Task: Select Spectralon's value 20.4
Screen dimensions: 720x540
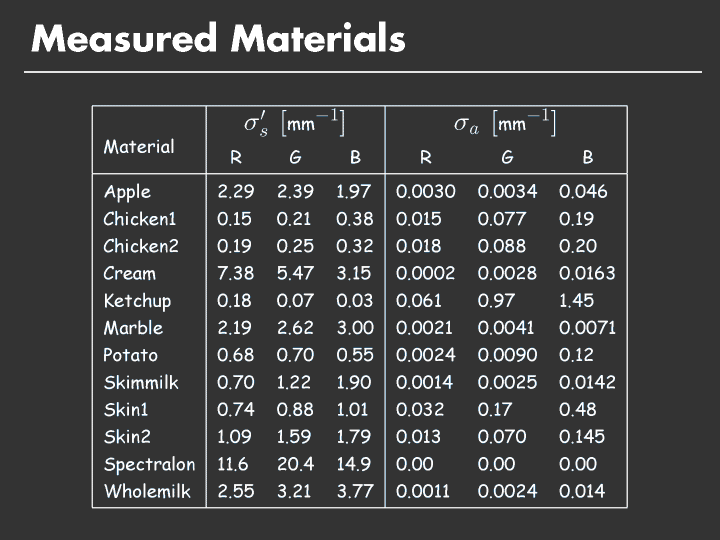Action: (x=295, y=464)
